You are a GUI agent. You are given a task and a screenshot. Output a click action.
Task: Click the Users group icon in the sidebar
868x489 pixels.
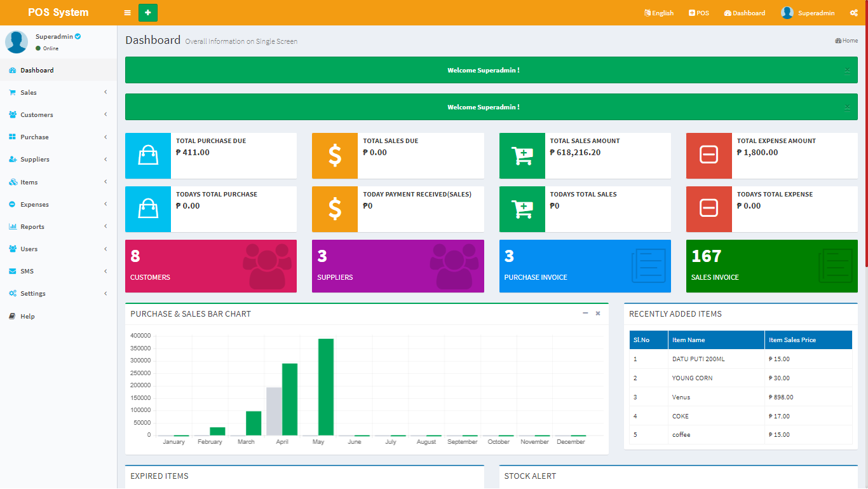[13, 249]
